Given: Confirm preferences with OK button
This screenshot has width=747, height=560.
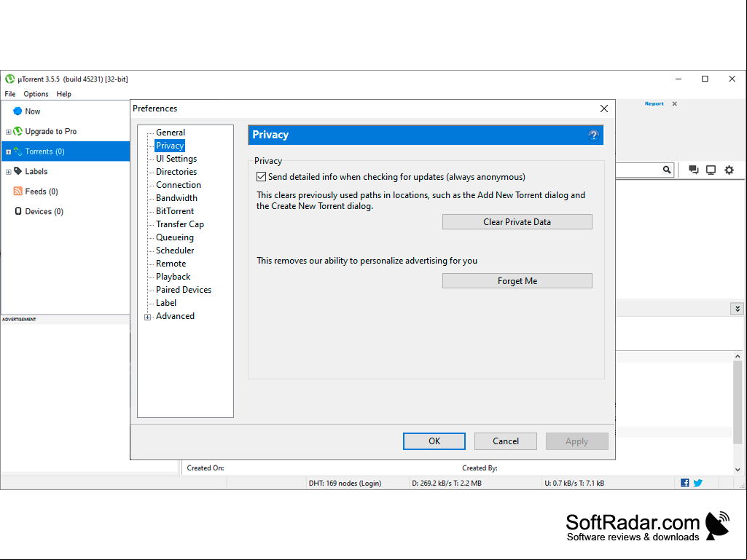Looking at the screenshot, I should click(434, 441).
